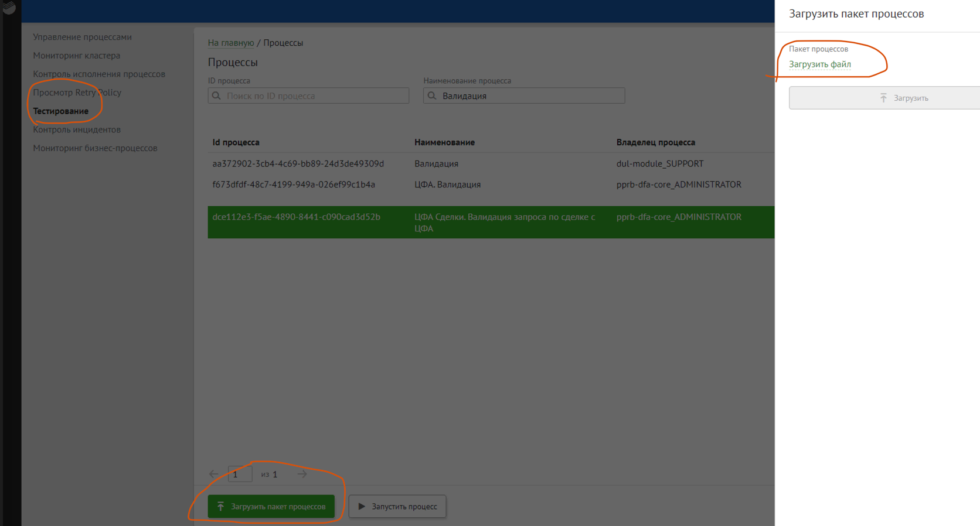This screenshot has width=980, height=526.
Task: Click the Загрузить файл link
Action: click(819, 64)
